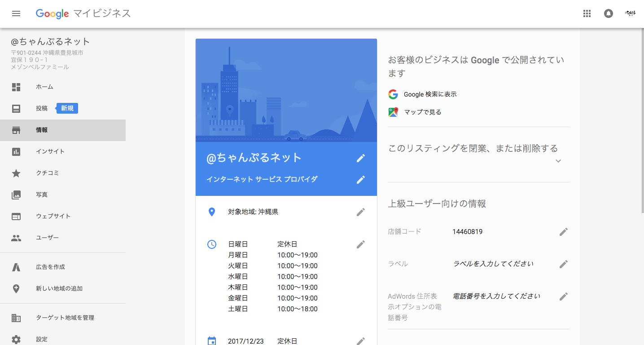This screenshot has height=345, width=644.
Task: Select the ホーム dashboard icon
Action: 16,87
